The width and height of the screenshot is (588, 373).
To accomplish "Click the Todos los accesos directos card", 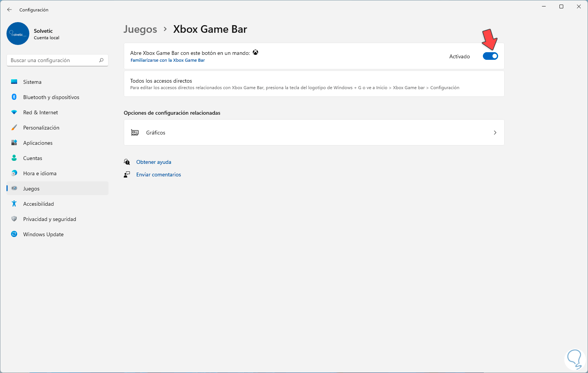I will click(314, 84).
